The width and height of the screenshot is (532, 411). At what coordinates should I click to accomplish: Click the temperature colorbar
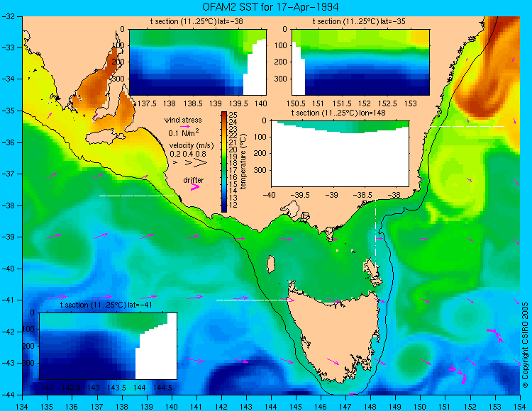point(224,162)
